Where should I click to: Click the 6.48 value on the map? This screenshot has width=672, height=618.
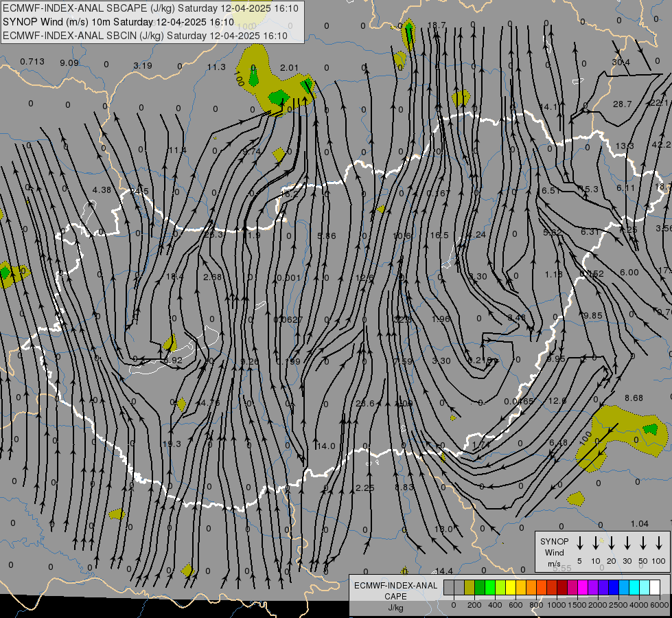point(558,442)
